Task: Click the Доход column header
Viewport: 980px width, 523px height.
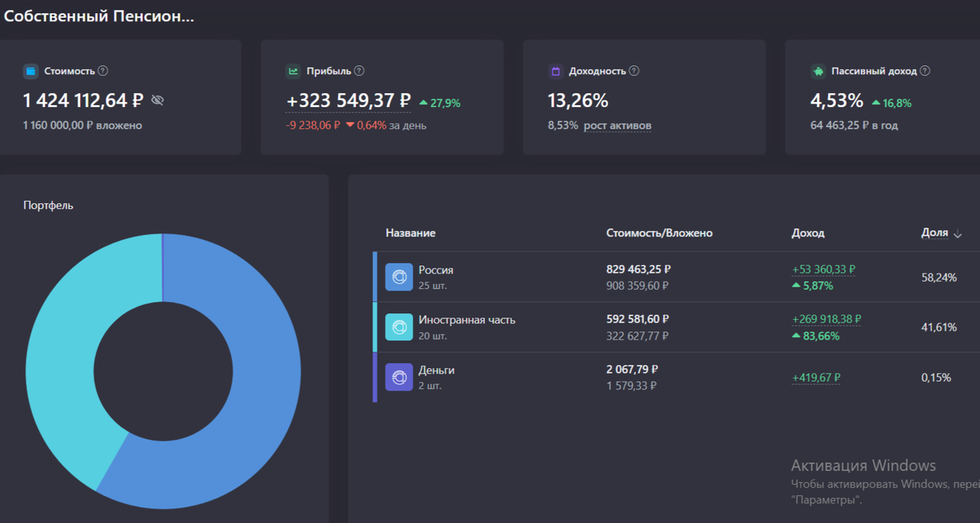Action: click(808, 233)
